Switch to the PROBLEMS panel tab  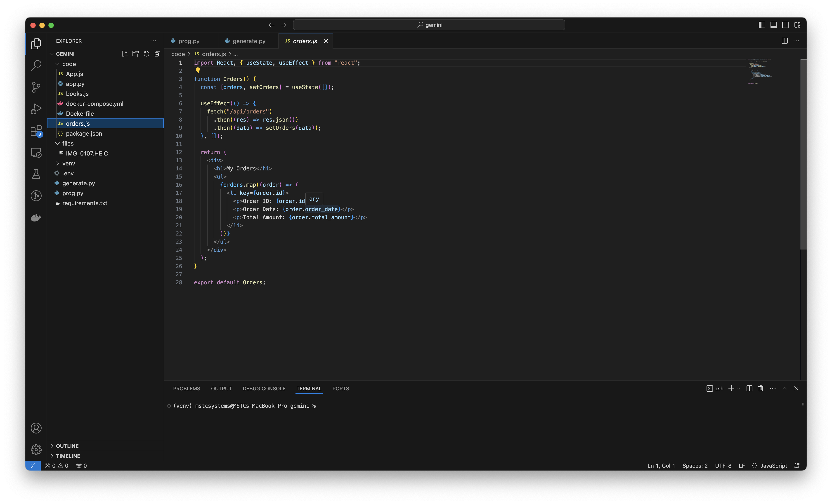tap(186, 389)
